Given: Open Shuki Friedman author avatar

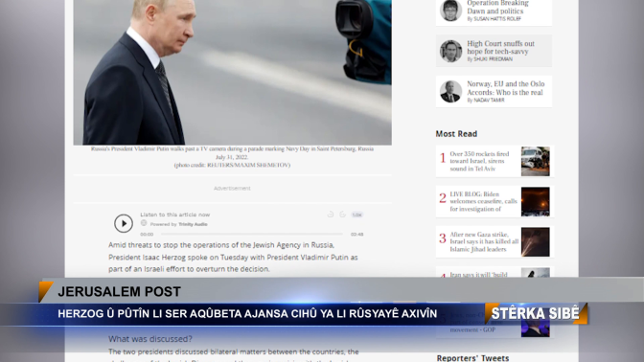Looking at the screenshot, I should (x=450, y=52).
